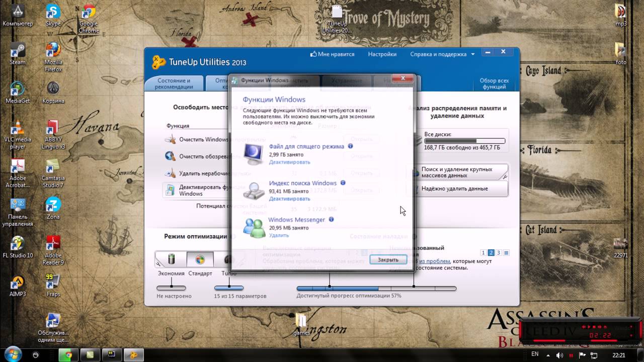Open the Windows Start menu
Viewport: 644px width, 362px height.
pos(13,354)
